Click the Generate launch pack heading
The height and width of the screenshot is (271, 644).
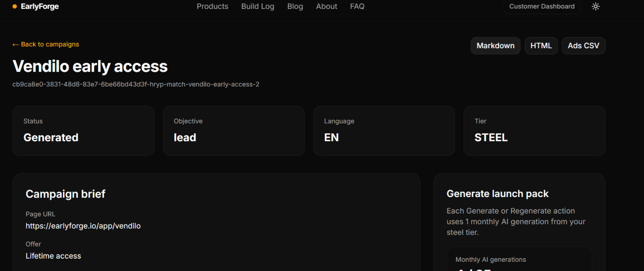[x=497, y=194]
